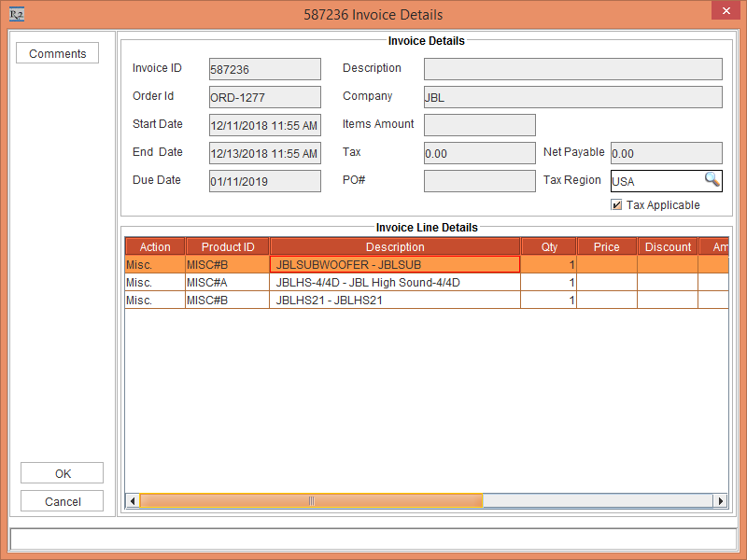
Task: Toggle the Tax Applicable checkbox
Action: (616, 205)
